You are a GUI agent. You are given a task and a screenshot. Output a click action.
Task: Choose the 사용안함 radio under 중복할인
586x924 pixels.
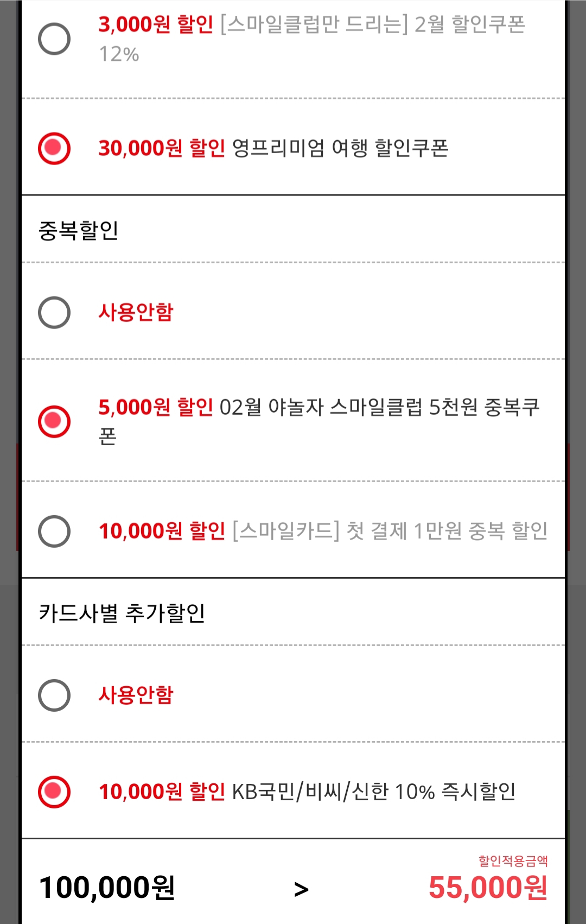[54, 312]
